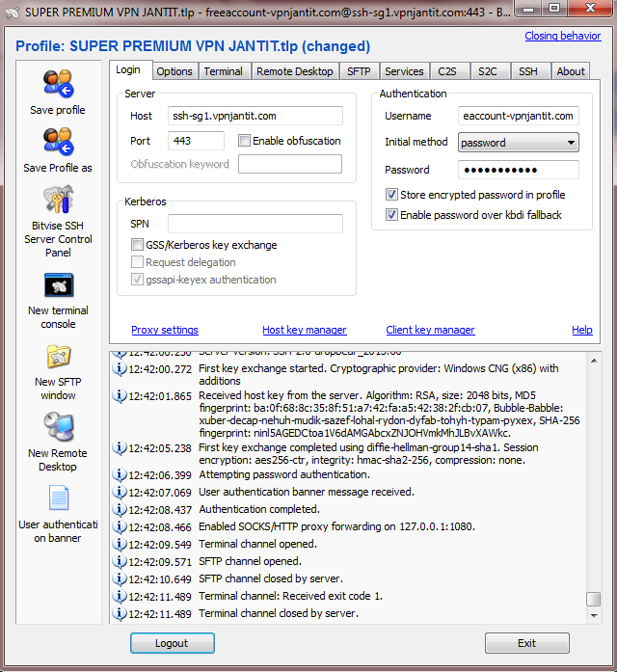Open the Services tab
The width and height of the screenshot is (617, 672).
point(404,71)
